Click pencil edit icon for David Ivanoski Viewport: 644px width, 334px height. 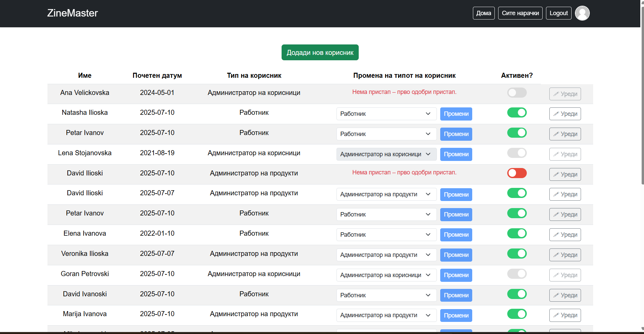click(x=556, y=295)
